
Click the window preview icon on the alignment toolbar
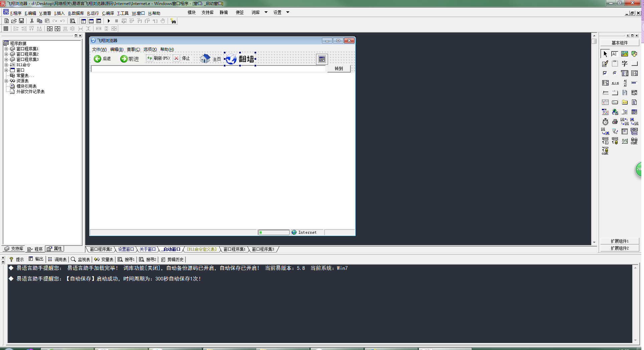click(x=6, y=29)
